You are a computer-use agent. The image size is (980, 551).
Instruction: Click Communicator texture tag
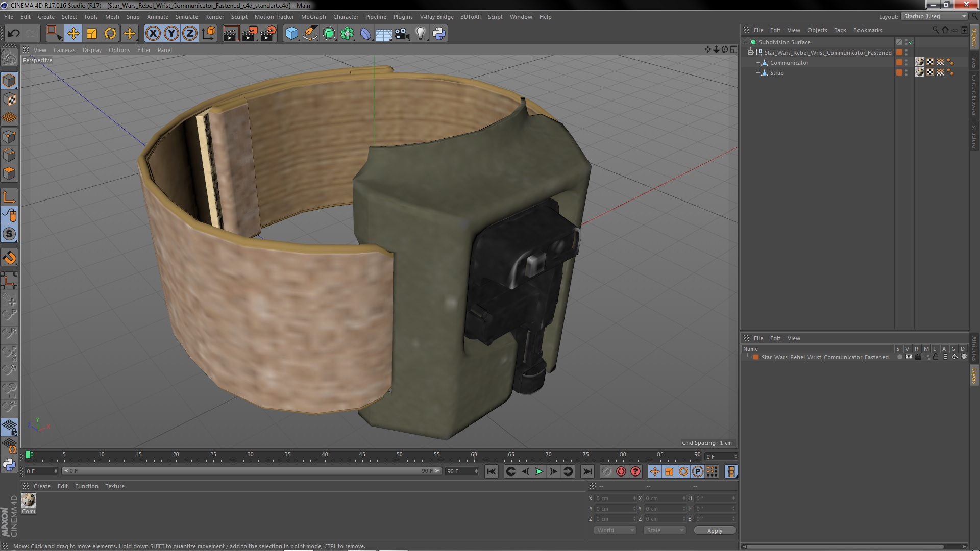pyautogui.click(x=920, y=62)
